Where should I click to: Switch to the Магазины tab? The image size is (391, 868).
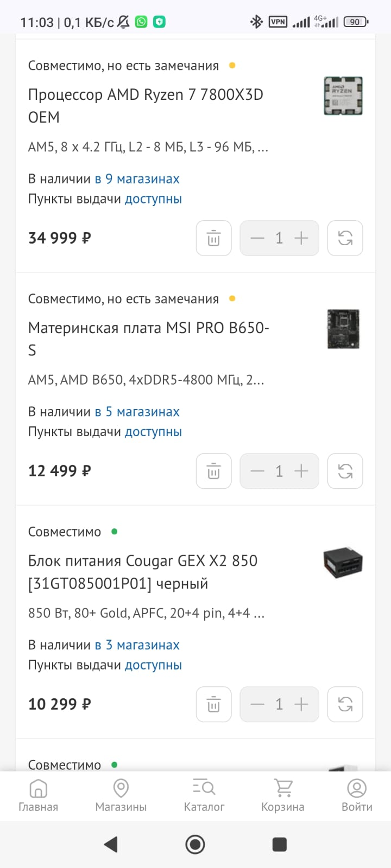(121, 795)
